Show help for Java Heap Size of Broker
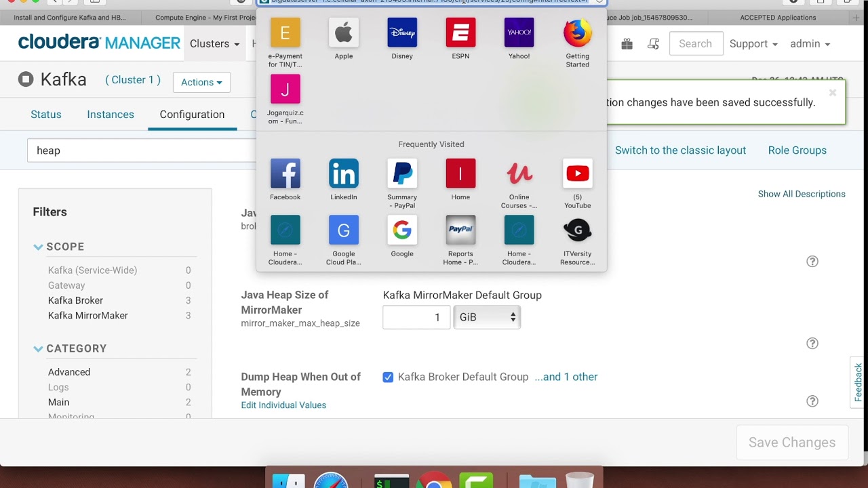 812,262
